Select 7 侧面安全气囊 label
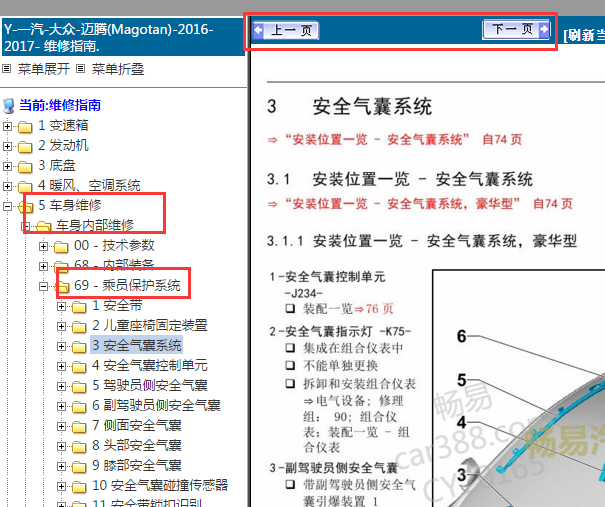Image resolution: width=605 pixels, height=507 pixels. click(x=137, y=426)
